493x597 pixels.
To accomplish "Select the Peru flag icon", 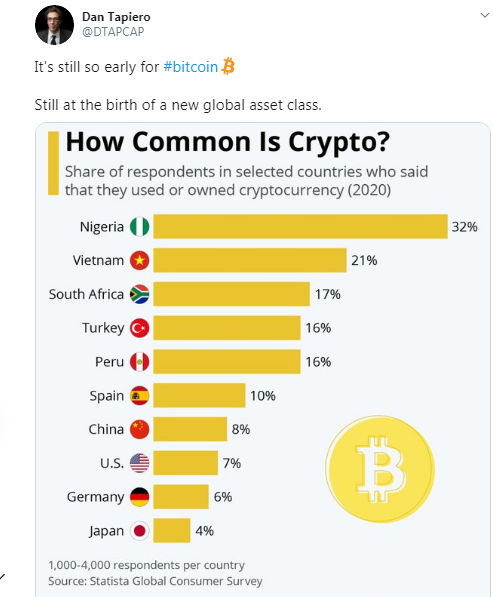I will (139, 362).
